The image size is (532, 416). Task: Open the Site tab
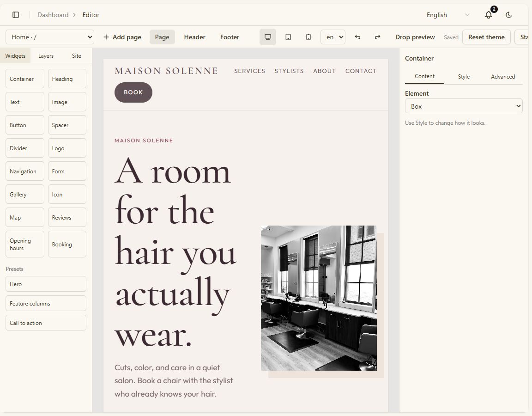pos(76,55)
